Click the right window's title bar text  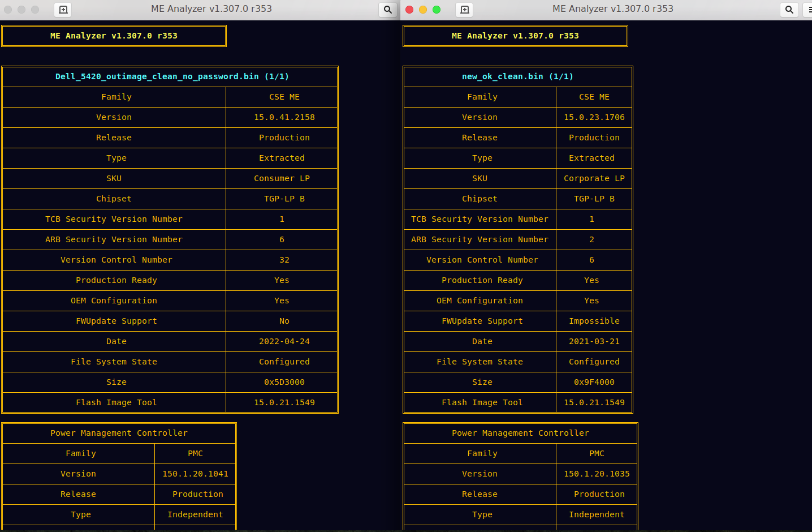pyautogui.click(x=613, y=9)
